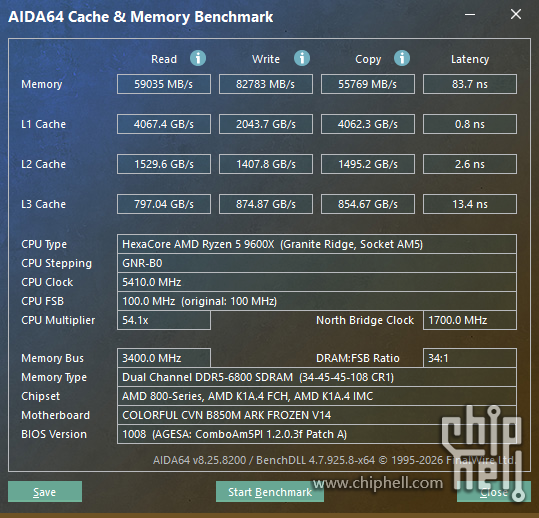The width and height of the screenshot is (539, 518).
Task: Click the Memory Latency value 83.7 ns
Action: coord(470,84)
